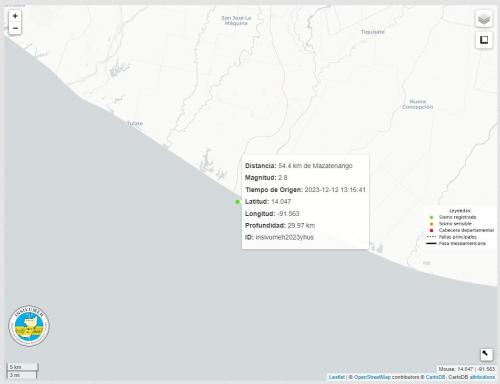The width and height of the screenshot is (500, 384).
Task: Select the green earthquake marker dot
Action: point(238,202)
